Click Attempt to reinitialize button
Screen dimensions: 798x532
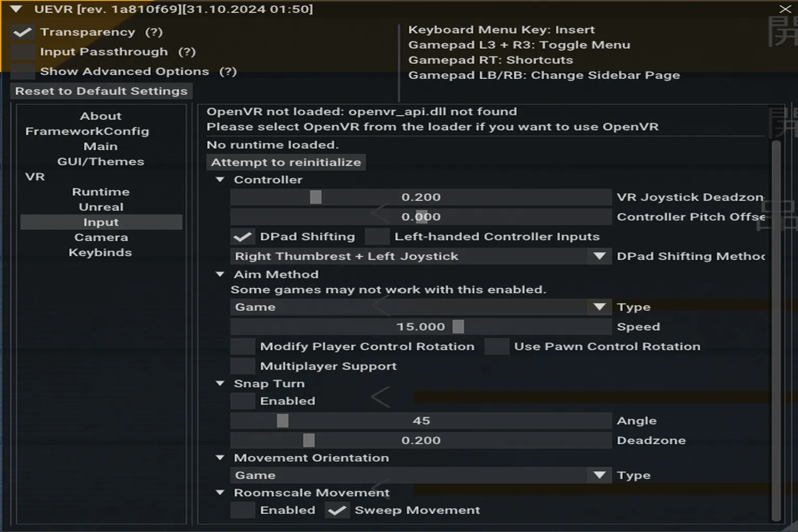click(x=286, y=163)
